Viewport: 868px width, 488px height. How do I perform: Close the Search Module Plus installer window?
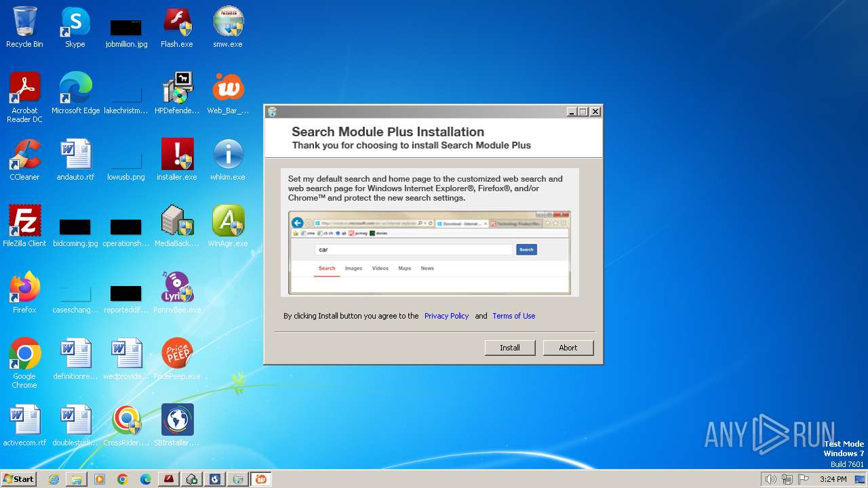595,112
